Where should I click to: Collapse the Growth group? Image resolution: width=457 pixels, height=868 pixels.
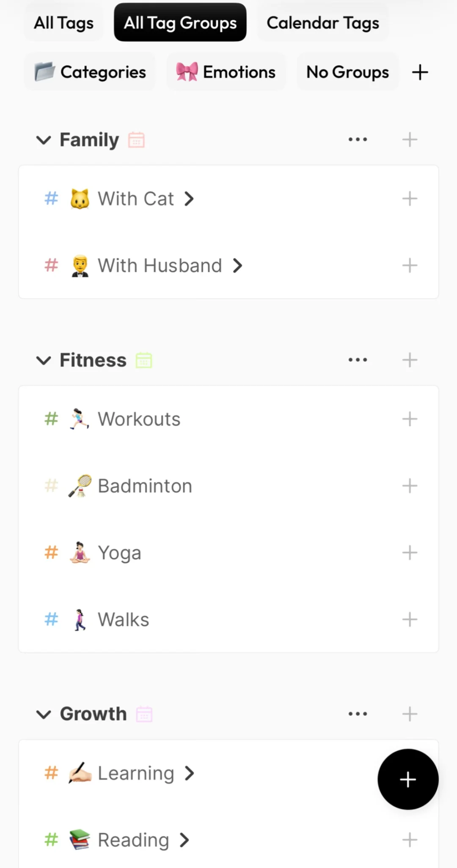[x=44, y=714]
